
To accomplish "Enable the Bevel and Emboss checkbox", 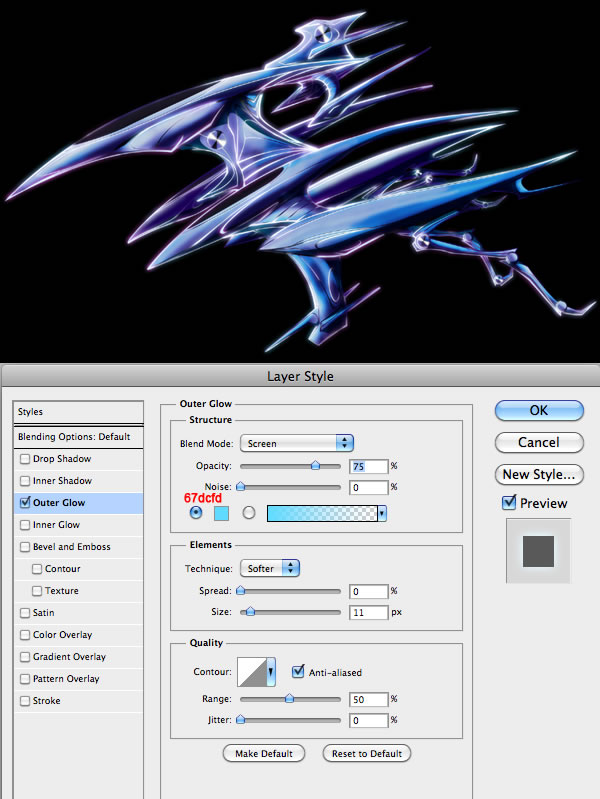I will click(24, 547).
